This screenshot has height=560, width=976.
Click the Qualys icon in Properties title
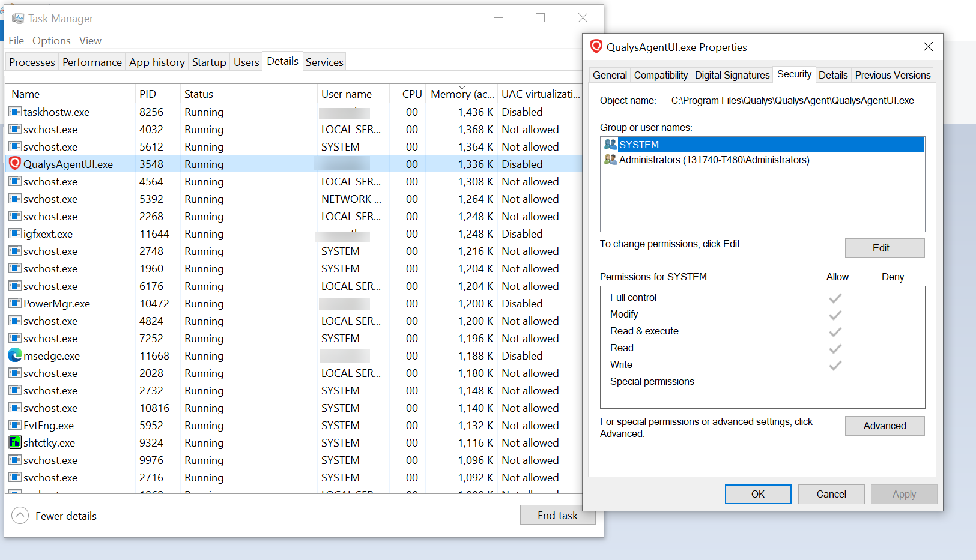click(596, 47)
